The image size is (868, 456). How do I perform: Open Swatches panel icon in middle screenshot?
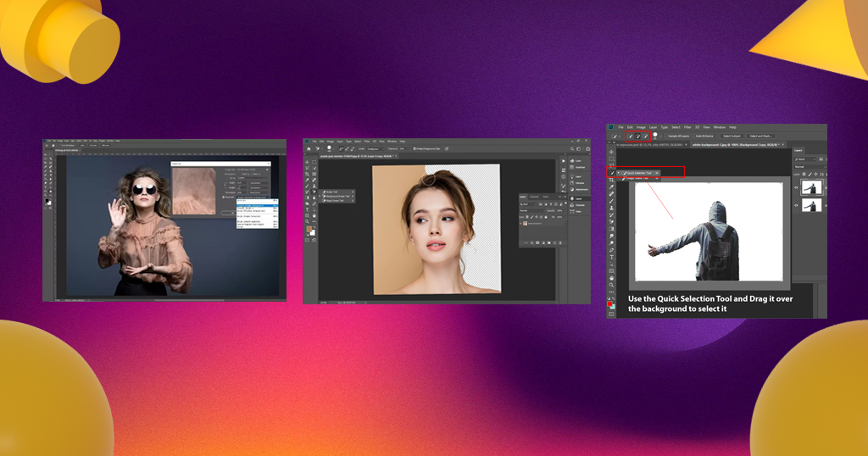tap(572, 167)
